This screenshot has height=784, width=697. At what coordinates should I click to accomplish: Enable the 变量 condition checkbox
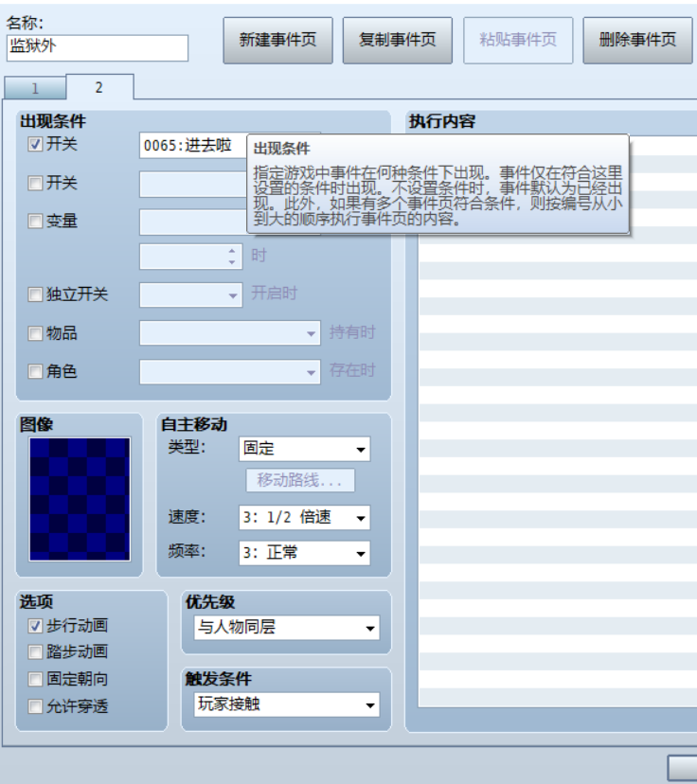(x=35, y=221)
